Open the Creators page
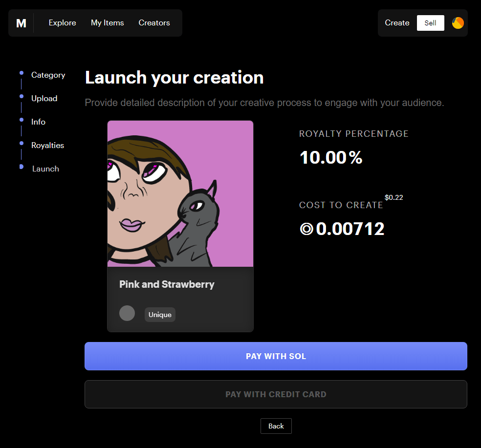Viewport: 481px width, 448px height. (154, 23)
